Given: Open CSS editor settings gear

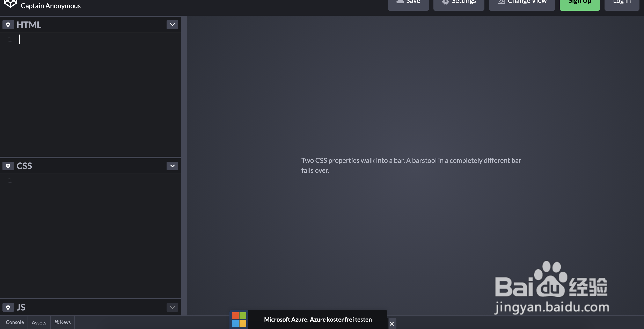Looking at the screenshot, I should [x=8, y=166].
